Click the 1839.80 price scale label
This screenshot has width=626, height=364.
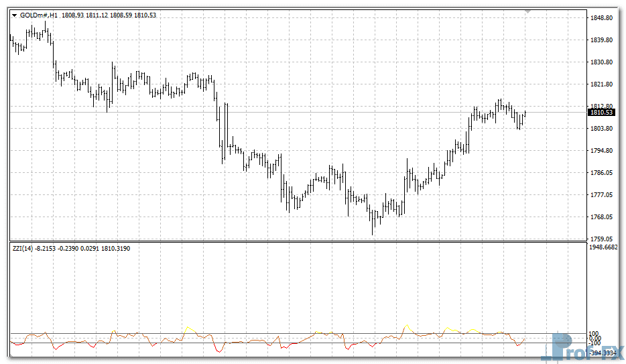tap(601, 40)
